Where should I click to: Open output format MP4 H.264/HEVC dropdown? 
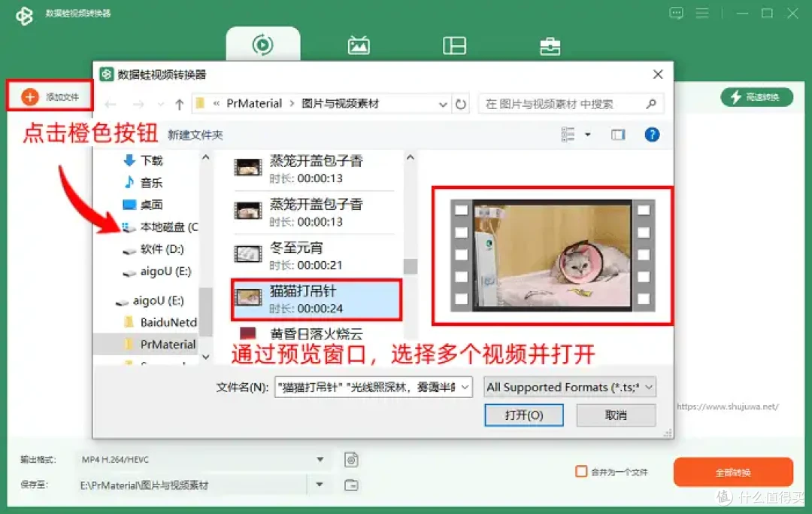[203, 460]
